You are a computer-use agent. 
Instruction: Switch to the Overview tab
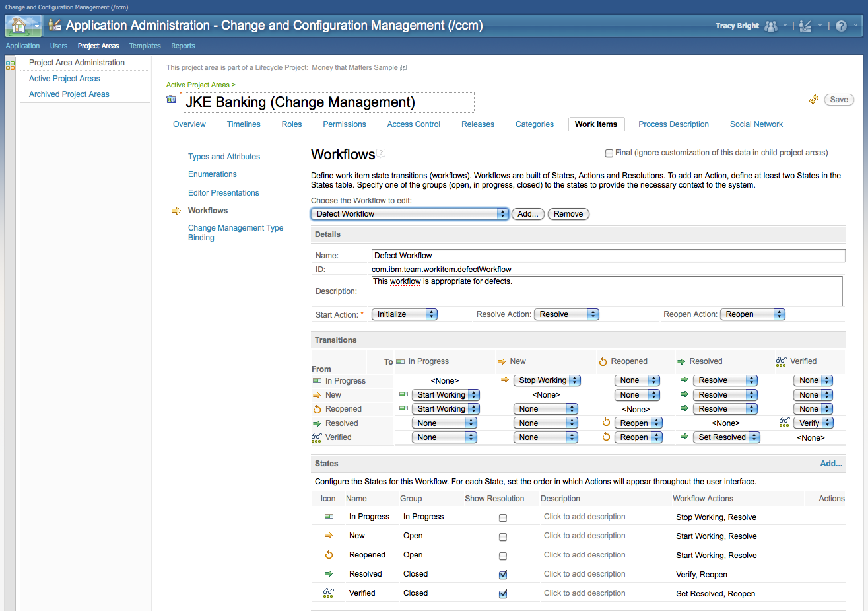point(189,124)
